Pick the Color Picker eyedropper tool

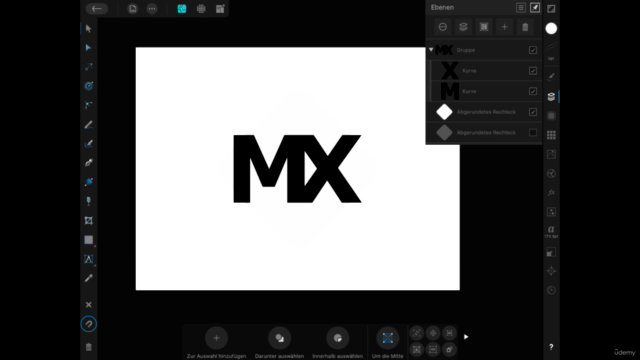(x=89, y=278)
